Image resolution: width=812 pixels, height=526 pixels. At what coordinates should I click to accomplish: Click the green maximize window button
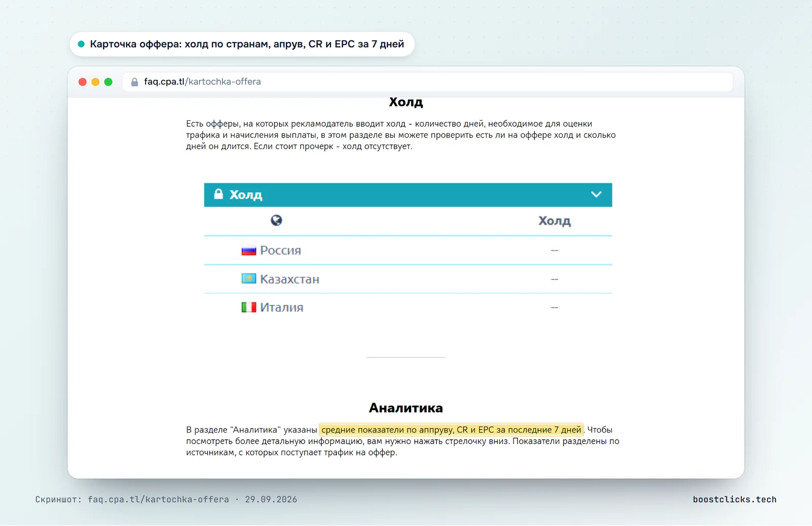pyautogui.click(x=108, y=82)
